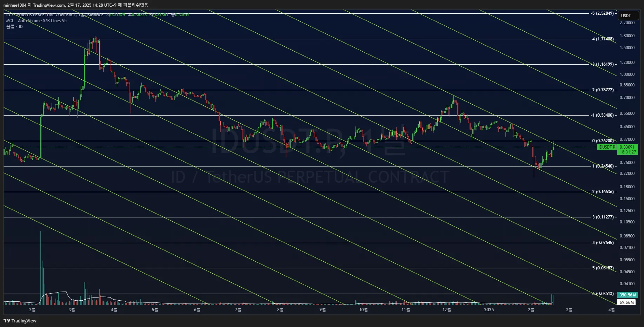Click the 18:31:27 candle countdown label
The width and height of the screenshot is (644, 327).
(x=628, y=152)
